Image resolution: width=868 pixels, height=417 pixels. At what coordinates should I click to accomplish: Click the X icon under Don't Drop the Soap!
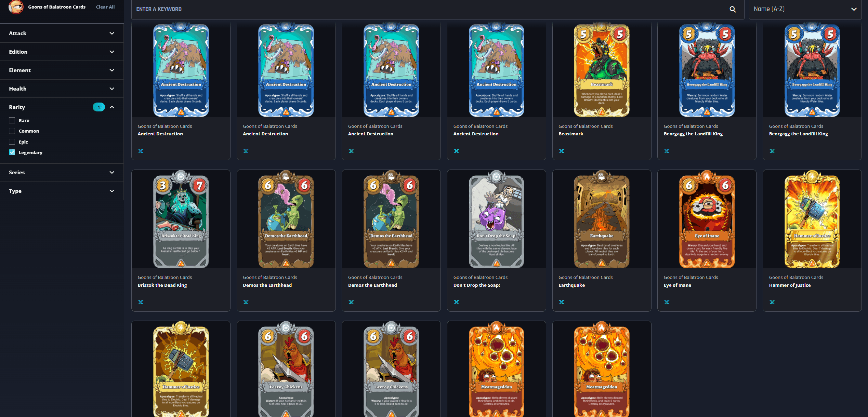(456, 302)
